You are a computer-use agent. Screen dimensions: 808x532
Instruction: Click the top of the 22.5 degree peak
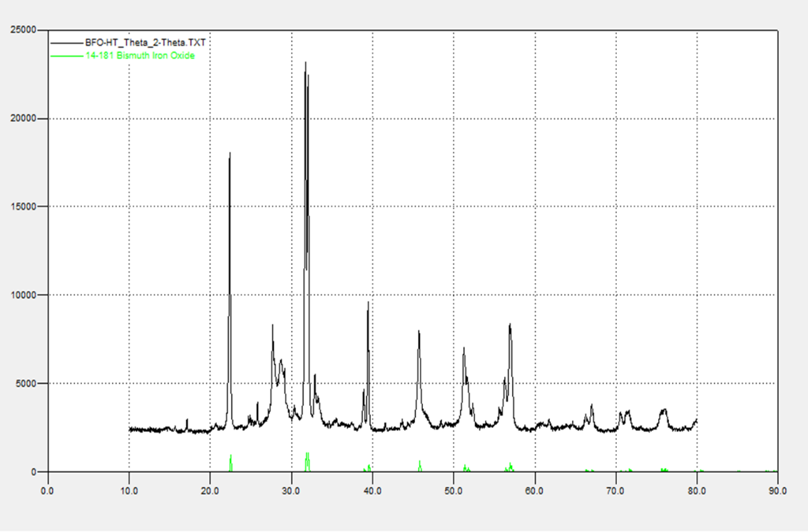[x=230, y=154]
